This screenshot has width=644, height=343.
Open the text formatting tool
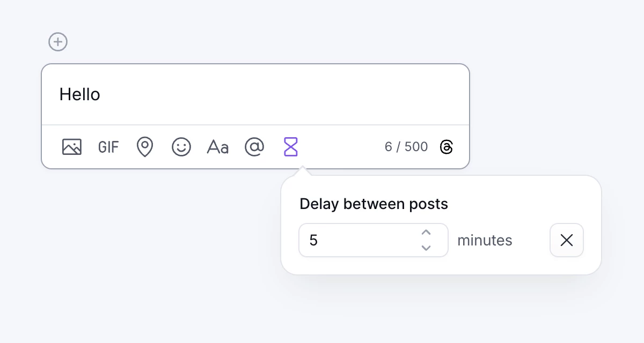pyautogui.click(x=217, y=146)
